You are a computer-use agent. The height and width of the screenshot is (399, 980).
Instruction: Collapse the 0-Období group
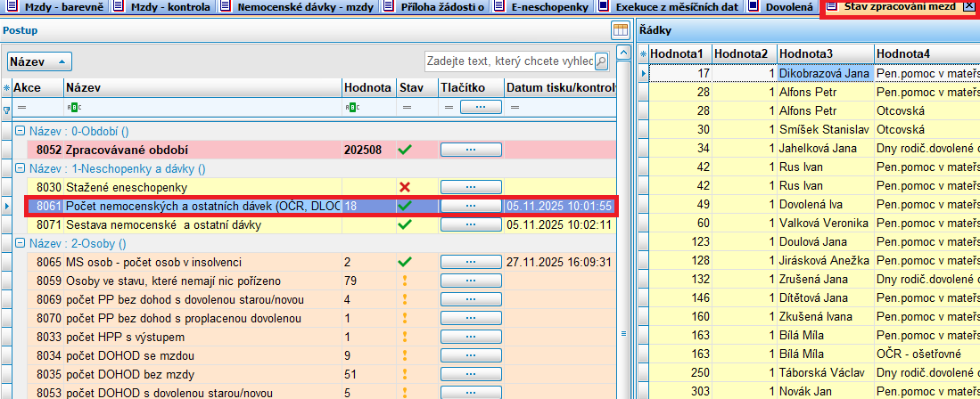pos(20,131)
